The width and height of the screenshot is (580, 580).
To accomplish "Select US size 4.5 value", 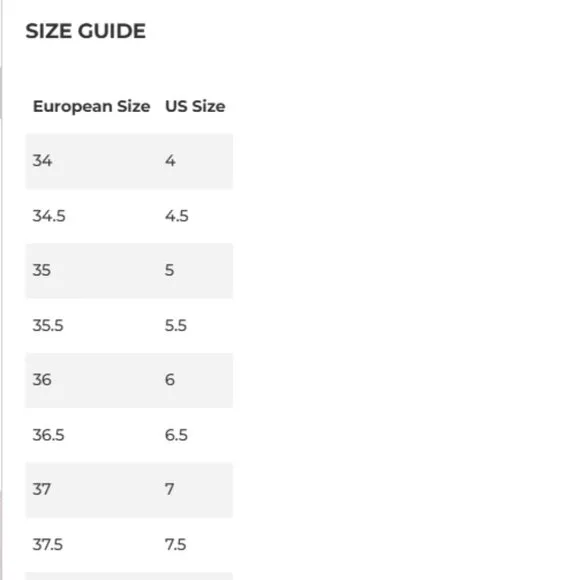I will tap(176, 216).
